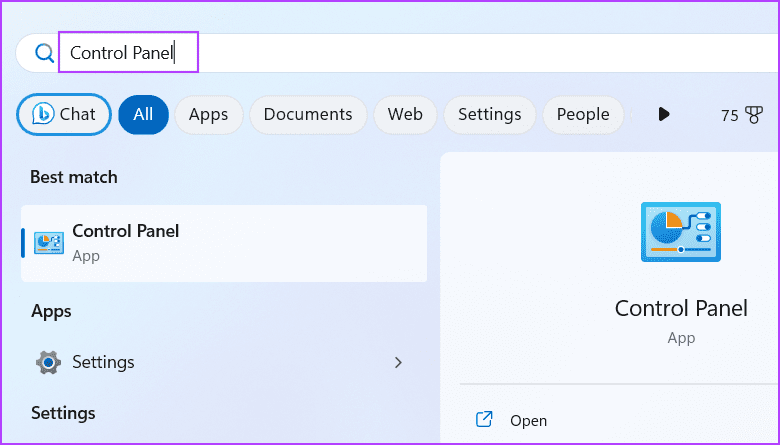Image resolution: width=780 pixels, height=445 pixels.
Task: Click the Control Panel icon in Best match
Action: point(49,242)
